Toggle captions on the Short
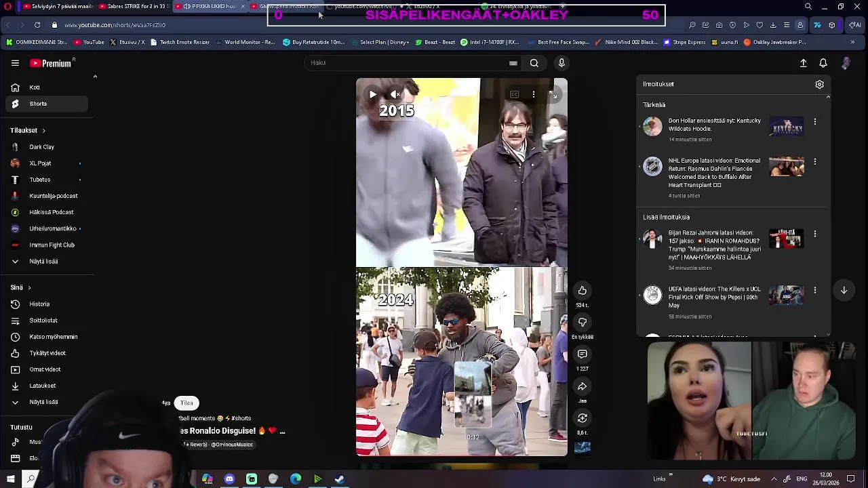The width and height of the screenshot is (868, 488). pos(514,94)
